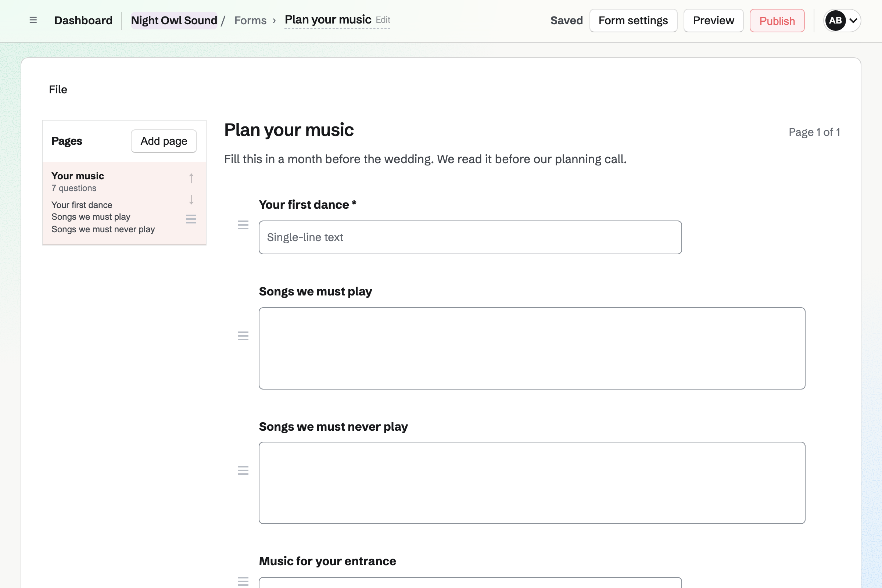Click drag handle beside Songs we must play
This screenshot has height=588, width=882.
(243, 336)
